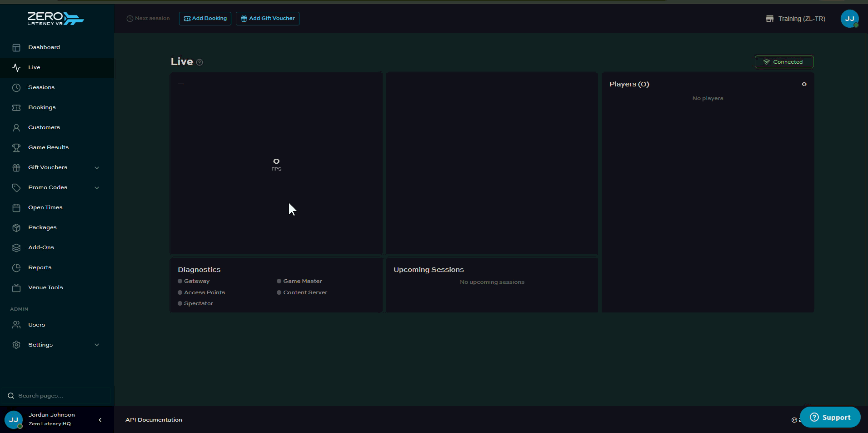This screenshot has width=868, height=433.
Task: Collapse the sidebar with the arrow
Action: [100, 420]
